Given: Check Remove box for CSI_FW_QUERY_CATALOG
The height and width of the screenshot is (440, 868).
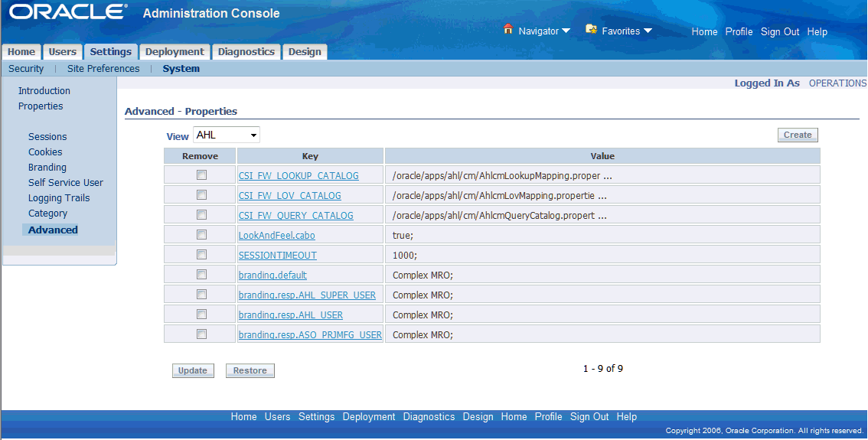Looking at the screenshot, I should pyautogui.click(x=201, y=215).
